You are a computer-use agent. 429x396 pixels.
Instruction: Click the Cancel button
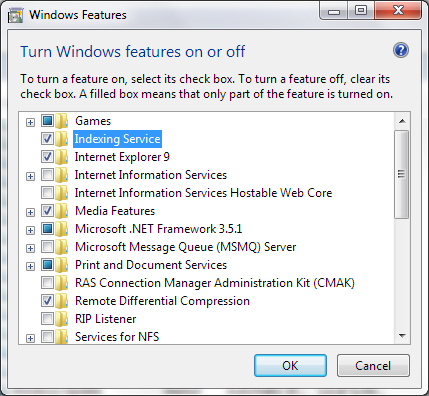(x=373, y=365)
